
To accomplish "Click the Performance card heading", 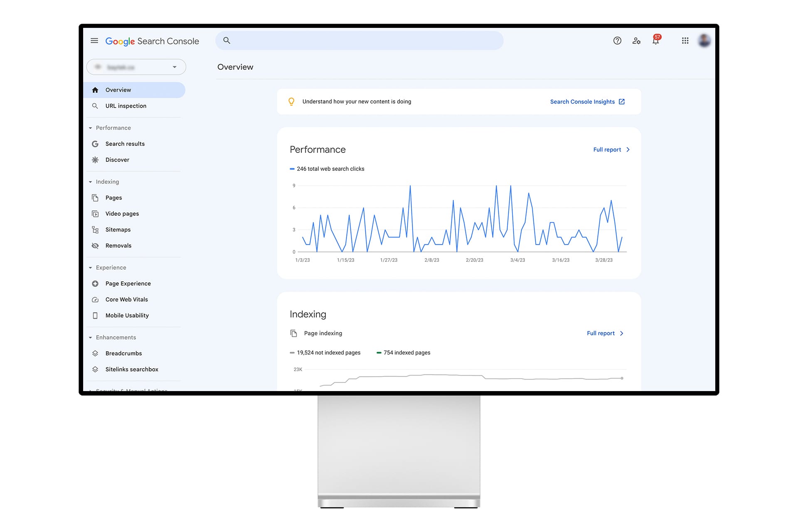I will (x=318, y=150).
